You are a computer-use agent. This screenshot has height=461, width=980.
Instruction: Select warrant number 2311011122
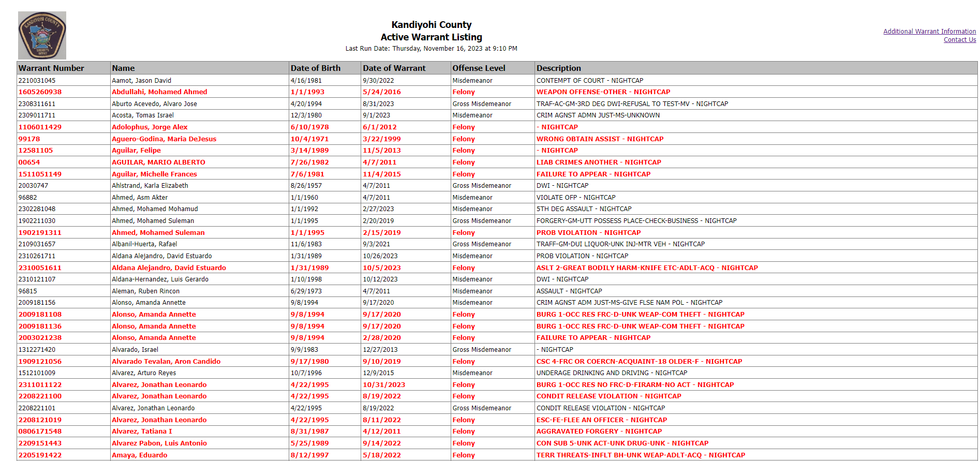tap(40, 385)
